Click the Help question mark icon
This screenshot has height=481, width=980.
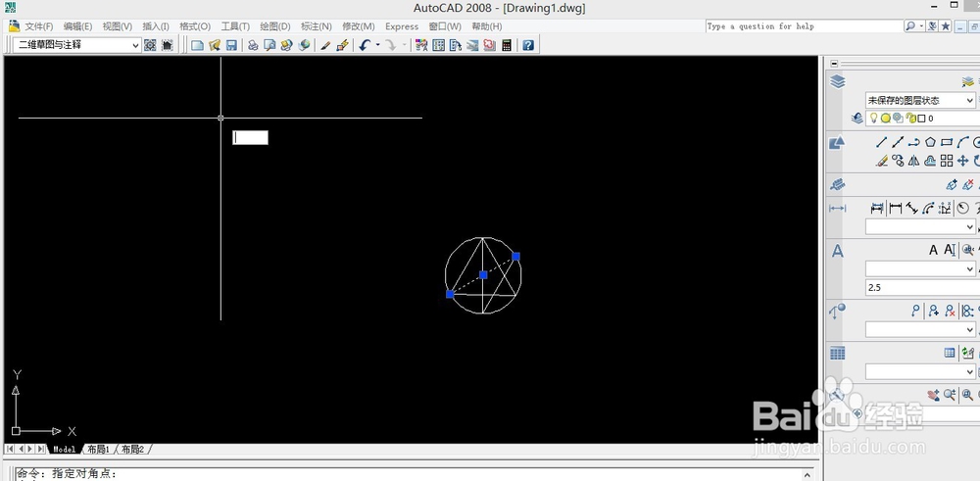click(x=528, y=45)
